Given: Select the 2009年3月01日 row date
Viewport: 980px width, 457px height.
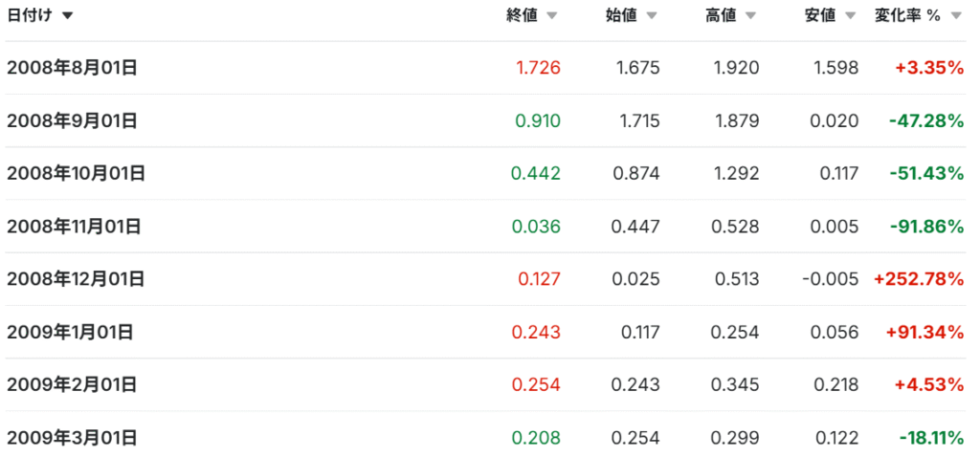Looking at the screenshot, I should tap(72, 438).
